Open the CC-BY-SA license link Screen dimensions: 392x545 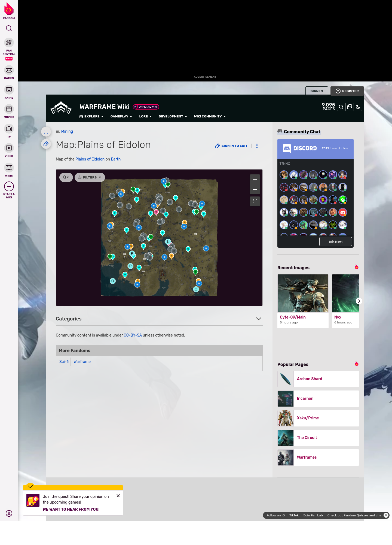[x=133, y=335]
